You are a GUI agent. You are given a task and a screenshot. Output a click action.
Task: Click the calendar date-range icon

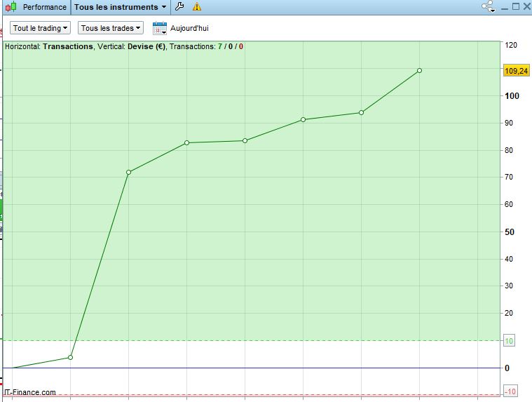[x=160, y=28]
